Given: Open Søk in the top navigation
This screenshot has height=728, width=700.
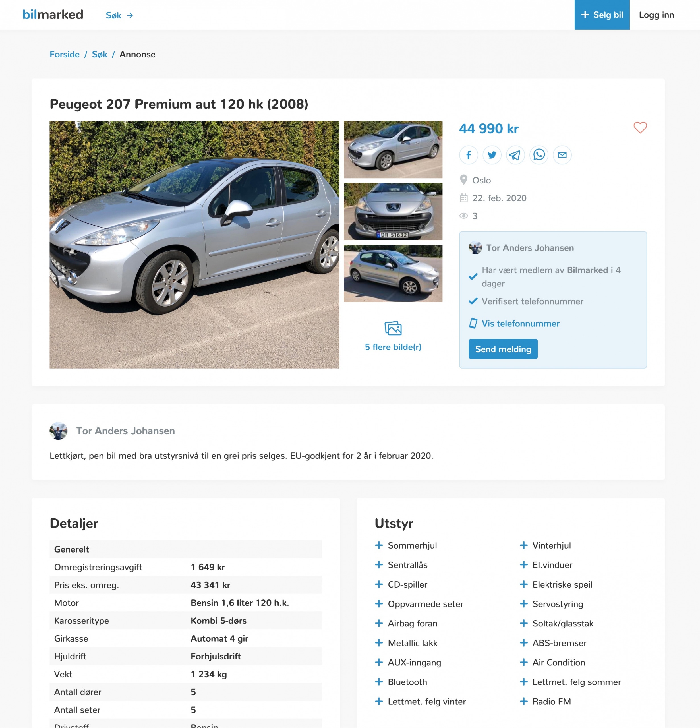Looking at the screenshot, I should pos(119,15).
